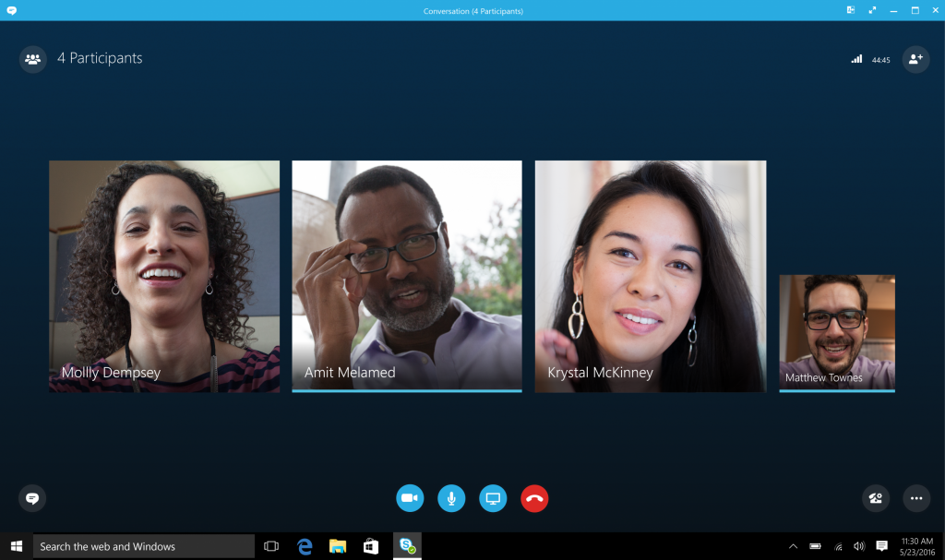Screen dimensions: 945x560
Task: Pop the conversation into compact view
Action: pos(848,10)
